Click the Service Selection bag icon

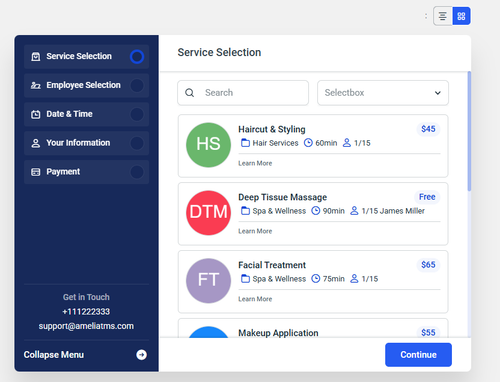point(36,56)
